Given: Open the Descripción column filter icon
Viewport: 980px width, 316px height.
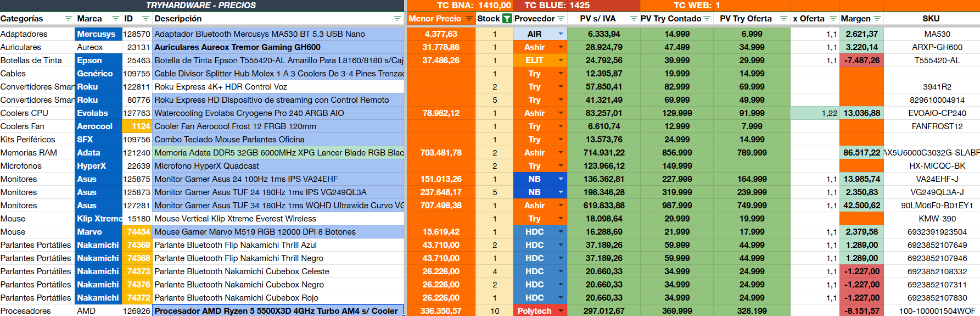Looking at the screenshot, I should [x=397, y=19].
